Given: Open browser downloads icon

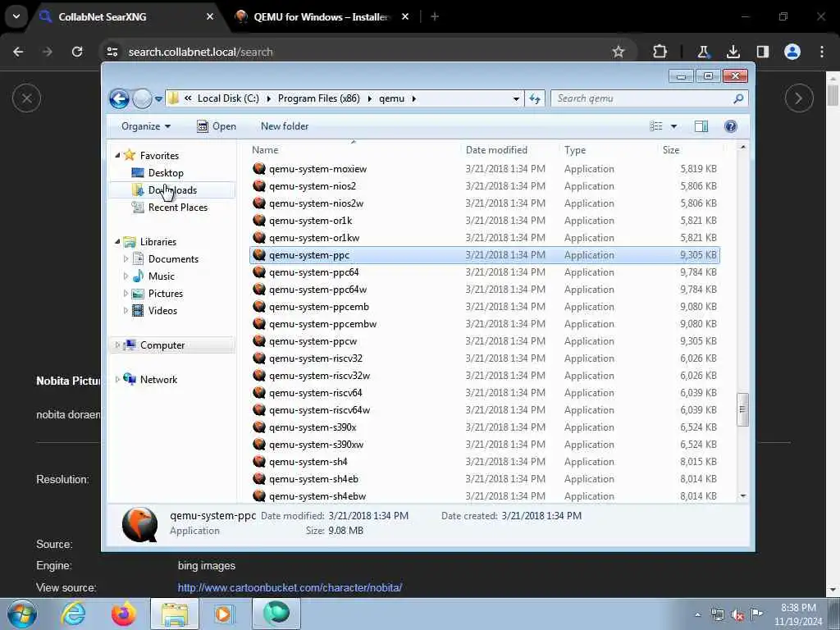Looking at the screenshot, I should (733, 52).
